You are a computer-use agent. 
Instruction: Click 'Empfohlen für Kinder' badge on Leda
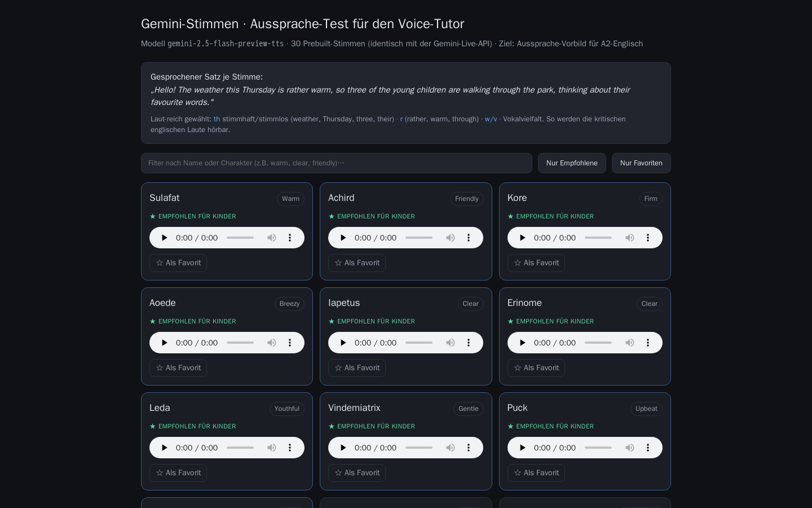[x=193, y=426]
